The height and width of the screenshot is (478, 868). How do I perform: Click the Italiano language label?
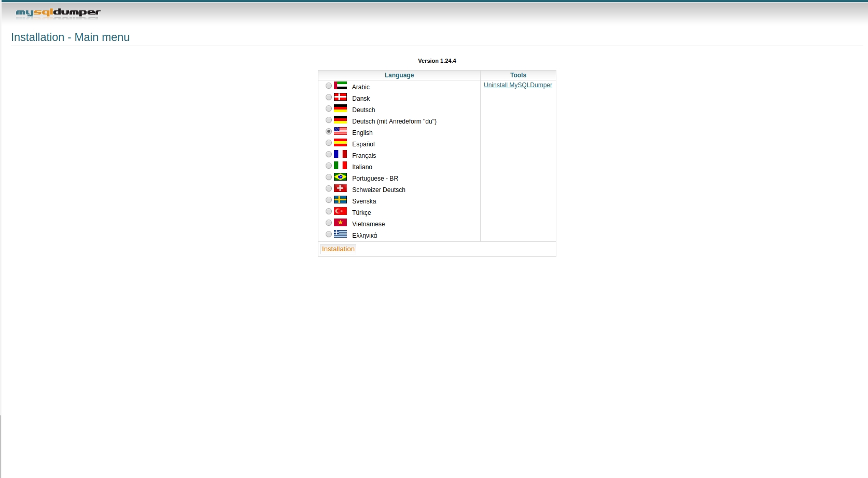point(362,167)
